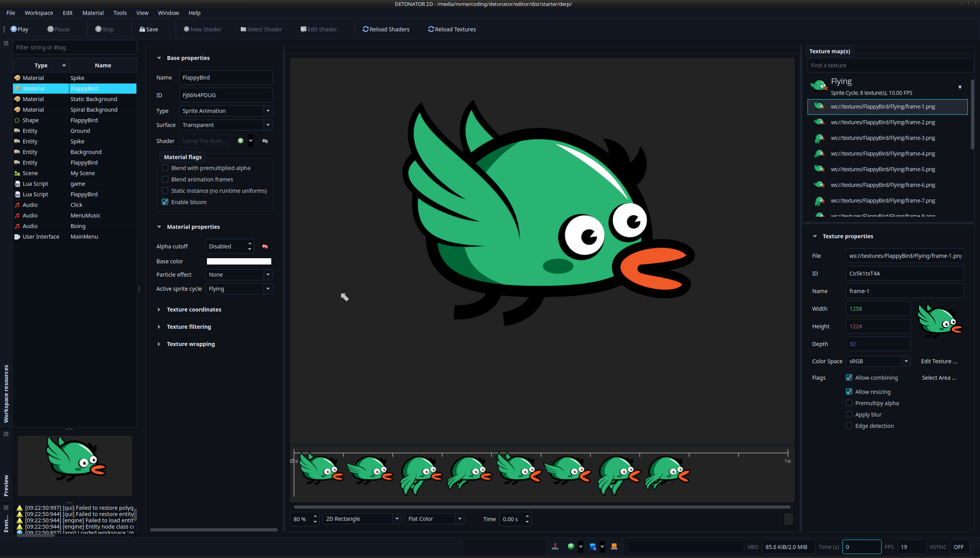Image resolution: width=980 pixels, height=558 pixels.
Task: Enable Blend animation frames checkbox
Action: (165, 179)
